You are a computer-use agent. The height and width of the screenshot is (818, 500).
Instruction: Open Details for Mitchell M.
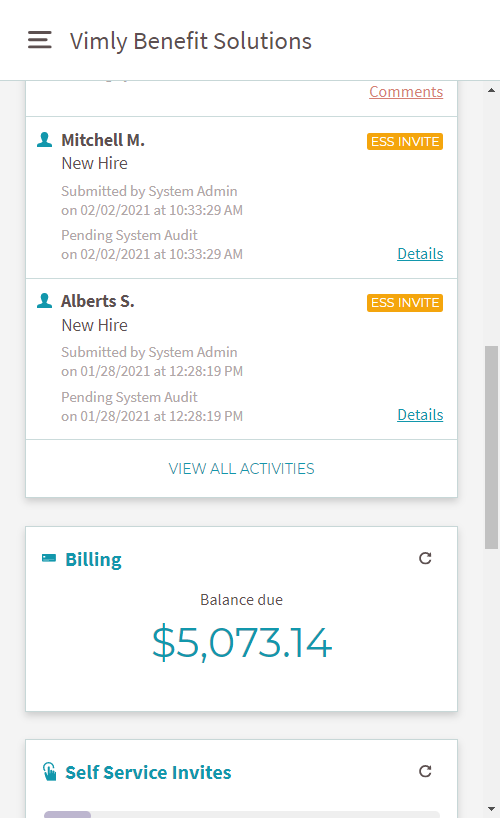pyautogui.click(x=420, y=254)
